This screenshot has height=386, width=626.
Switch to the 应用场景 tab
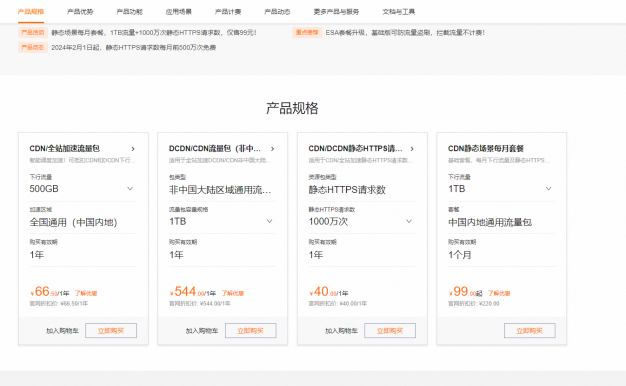point(178,12)
